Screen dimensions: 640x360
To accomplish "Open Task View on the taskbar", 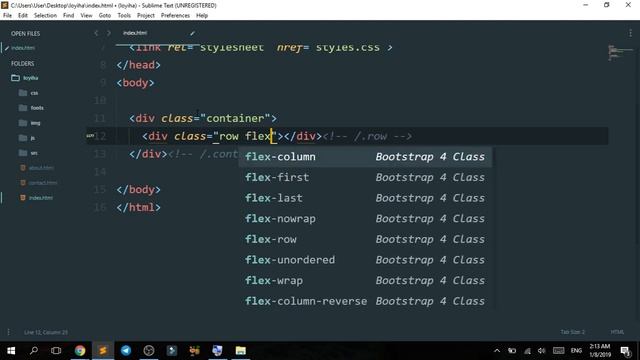I will [x=56, y=351].
